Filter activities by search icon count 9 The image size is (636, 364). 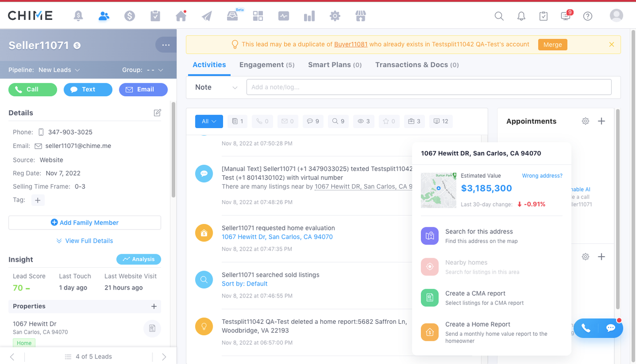click(338, 121)
